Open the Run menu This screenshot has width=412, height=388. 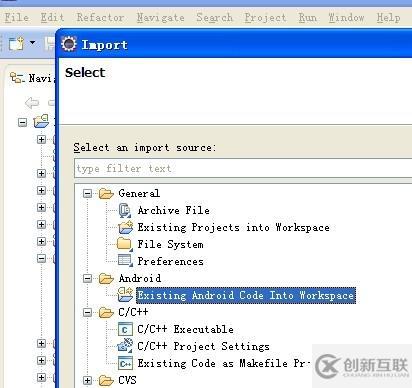click(307, 17)
